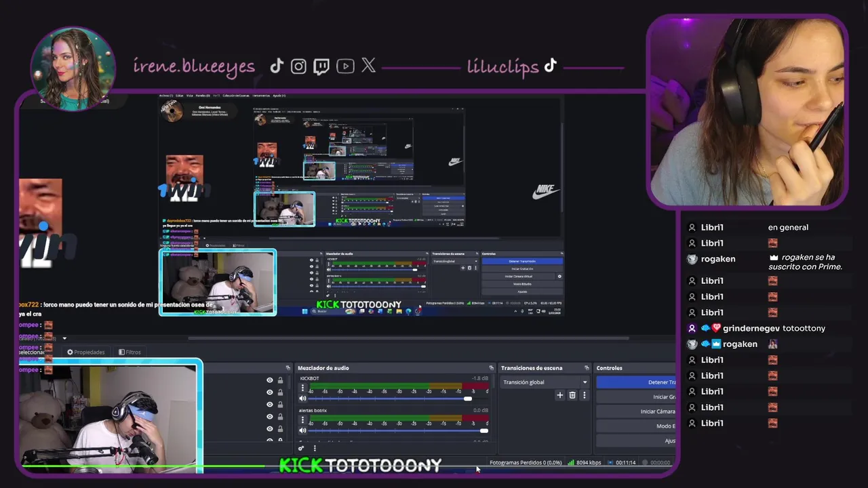The image size is (868, 488).
Task: Click the 8094 kbps bitrate readout
Action: pos(589,462)
